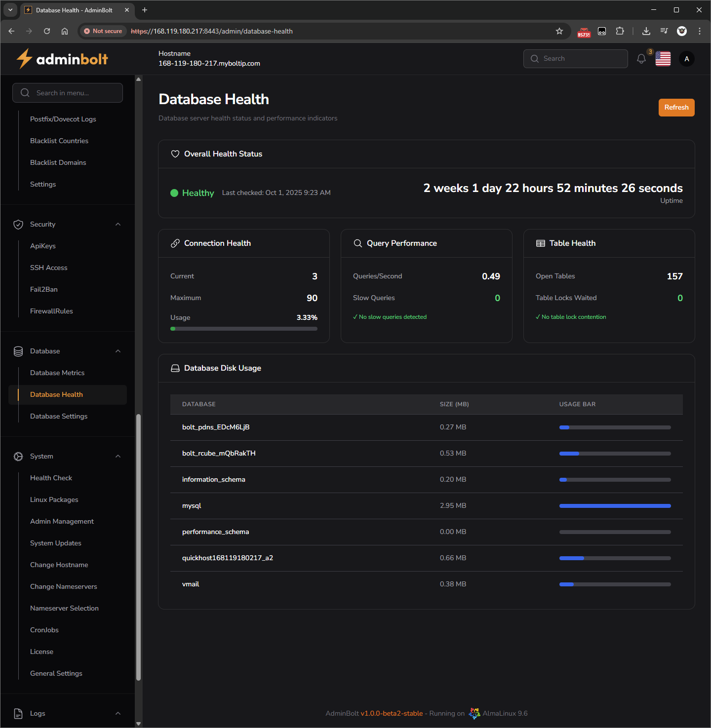Click the adminbolt logo
The height and width of the screenshot is (728, 711).
[x=62, y=59]
